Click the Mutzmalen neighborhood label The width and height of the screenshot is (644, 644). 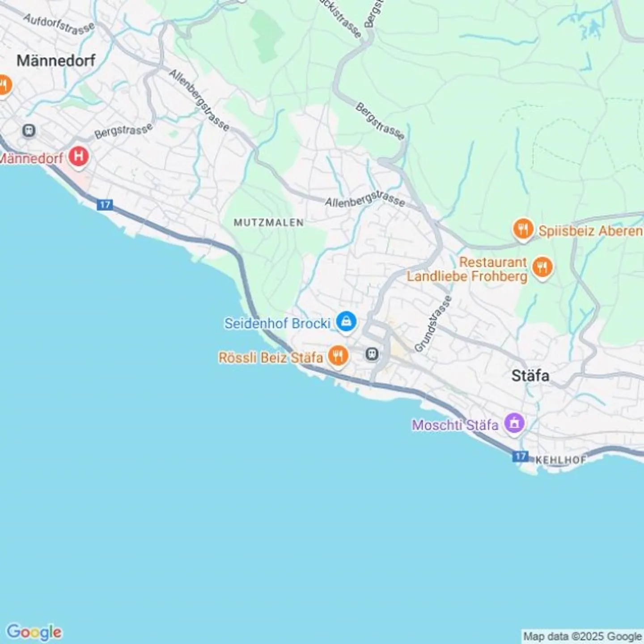pyautogui.click(x=269, y=222)
